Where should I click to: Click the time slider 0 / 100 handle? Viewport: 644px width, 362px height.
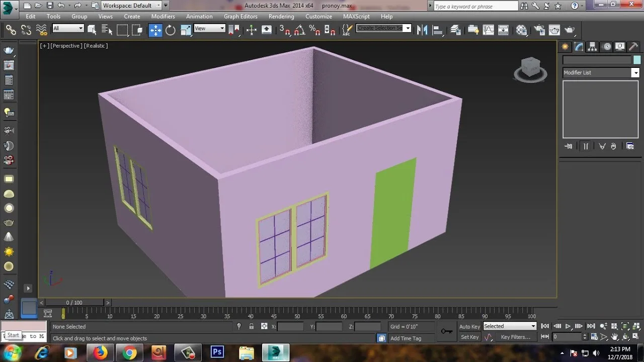tap(74, 303)
